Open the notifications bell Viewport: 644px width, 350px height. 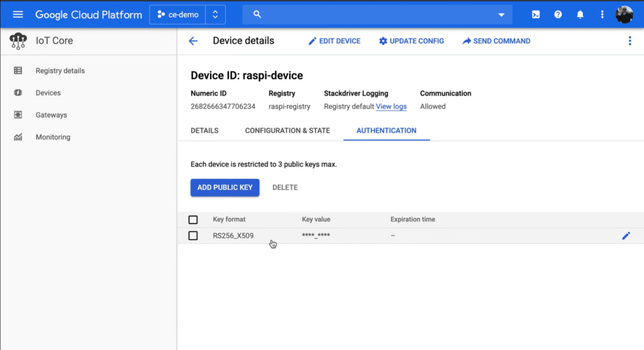click(580, 15)
